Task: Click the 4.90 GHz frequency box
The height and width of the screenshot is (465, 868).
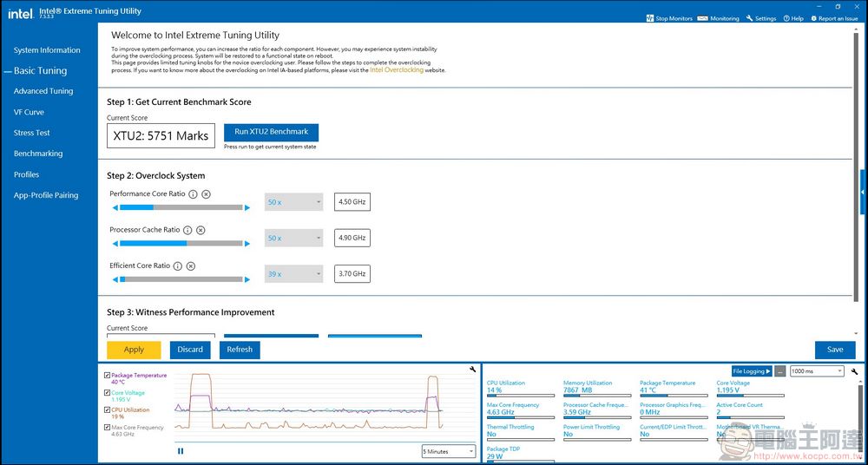Action: coord(352,238)
